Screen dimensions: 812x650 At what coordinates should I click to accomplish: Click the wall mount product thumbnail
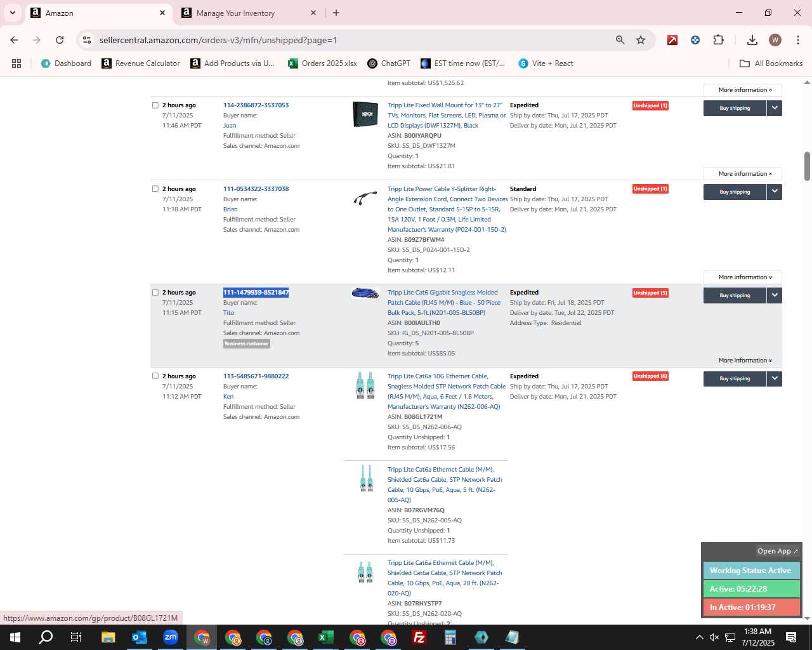[x=365, y=114]
